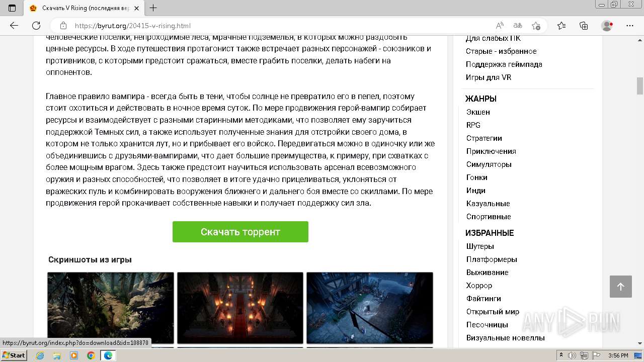Open the browser profile avatar
Image resolution: width=644 pixels, height=362 pixels.
[x=607, y=26]
